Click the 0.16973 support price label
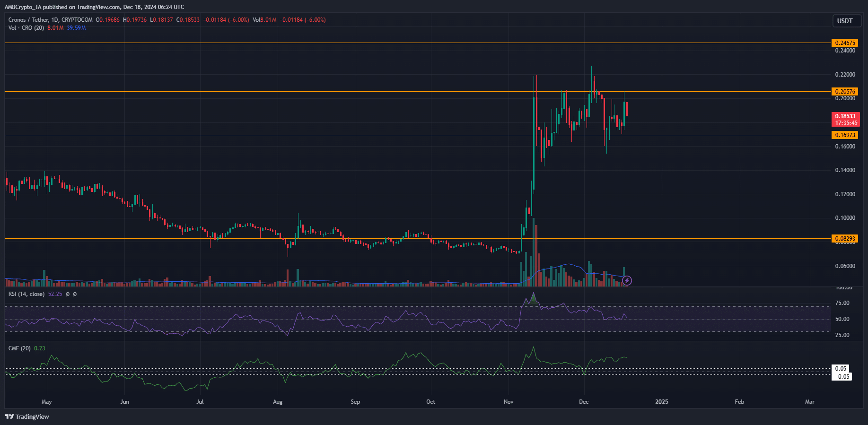 coord(845,135)
